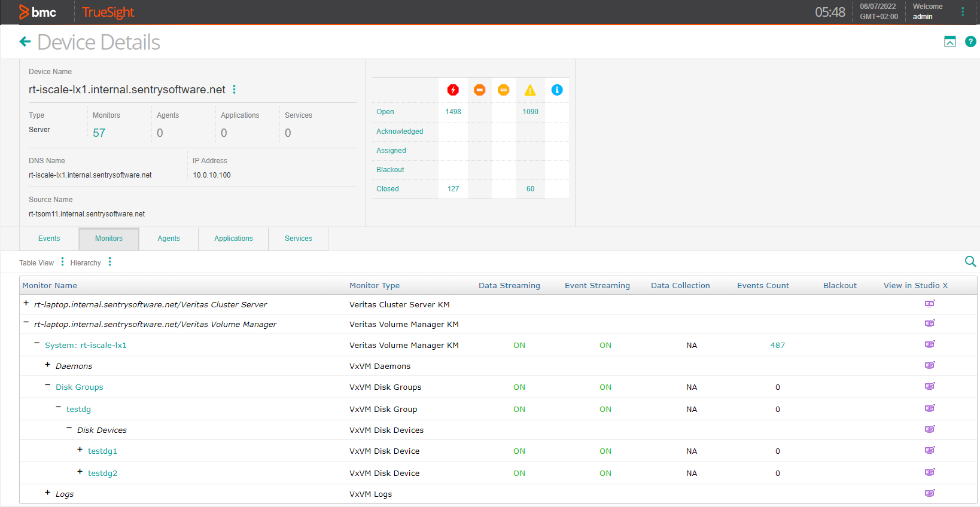
Task: View testdg1 row in Studio
Action: [930, 450]
